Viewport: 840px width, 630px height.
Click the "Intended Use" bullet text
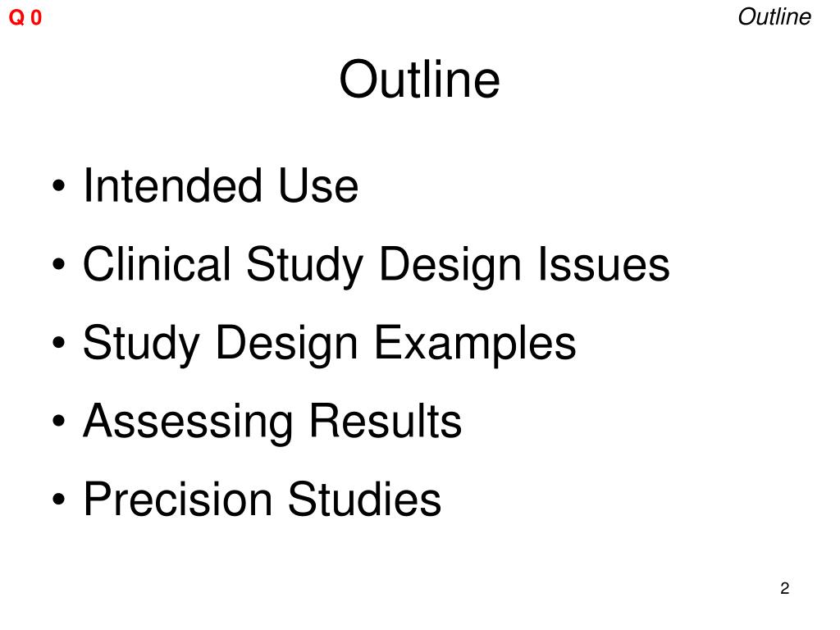(220, 185)
